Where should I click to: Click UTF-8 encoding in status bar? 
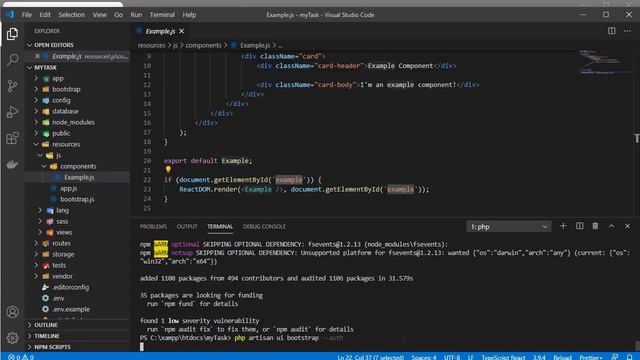point(452,357)
